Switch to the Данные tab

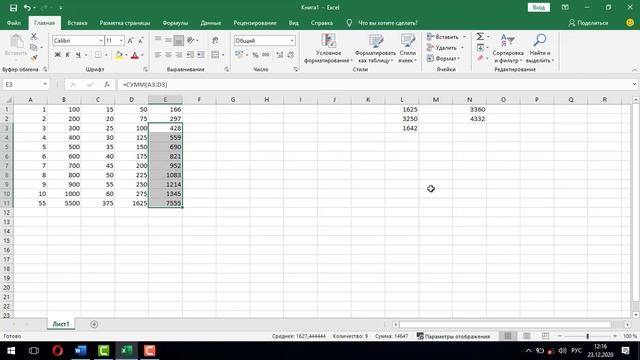pyautogui.click(x=211, y=23)
